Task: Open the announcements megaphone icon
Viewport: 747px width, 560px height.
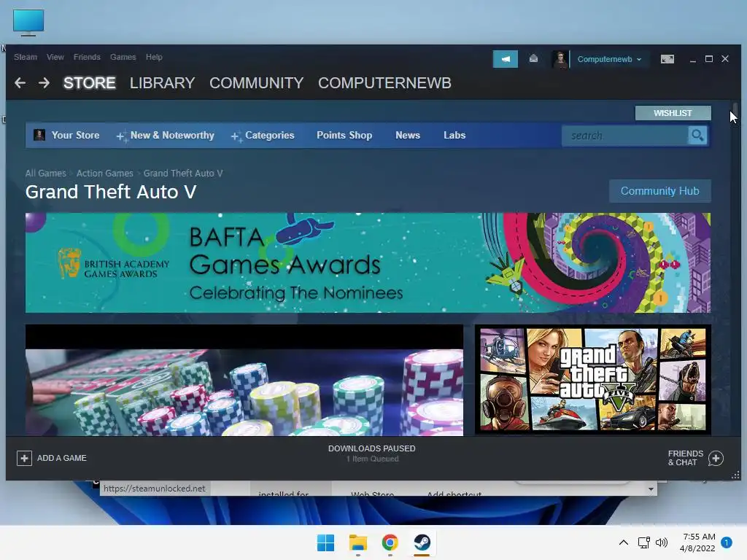Action: coord(505,59)
